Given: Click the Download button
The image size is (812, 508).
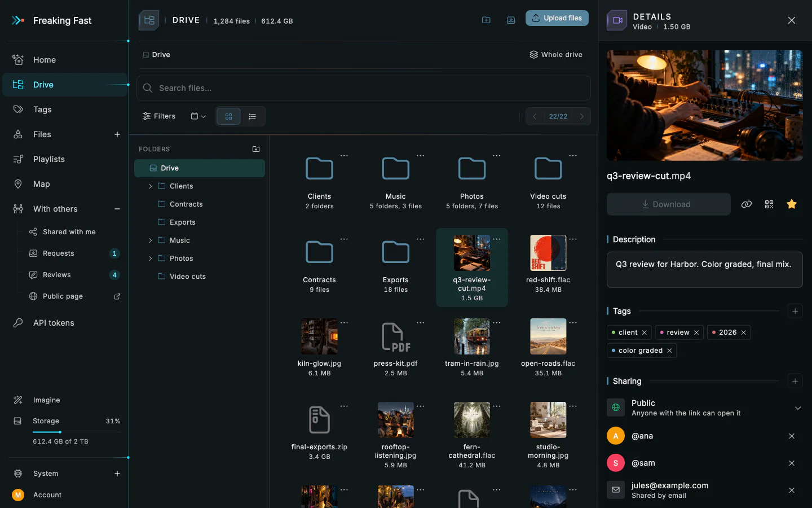Looking at the screenshot, I should click(x=669, y=204).
